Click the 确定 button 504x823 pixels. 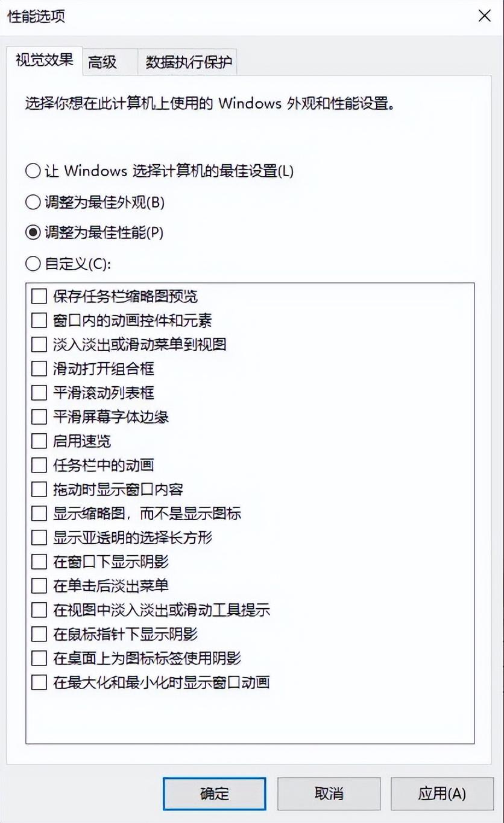(x=214, y=793)
